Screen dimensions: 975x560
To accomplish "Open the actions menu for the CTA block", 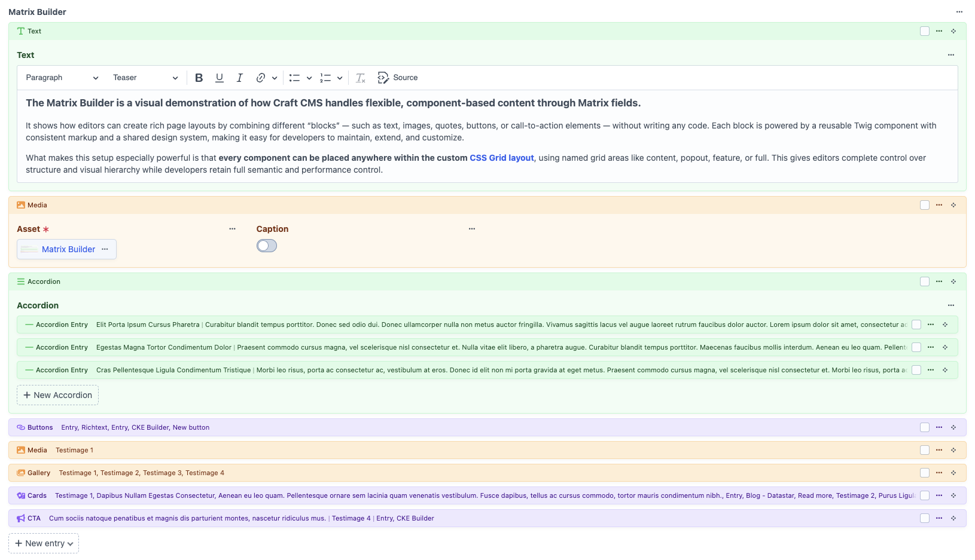I will point(939,518).
